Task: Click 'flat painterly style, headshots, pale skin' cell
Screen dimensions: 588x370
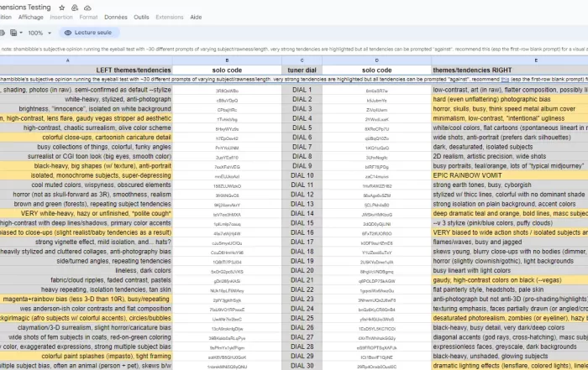Action: (x=510, y=289)
